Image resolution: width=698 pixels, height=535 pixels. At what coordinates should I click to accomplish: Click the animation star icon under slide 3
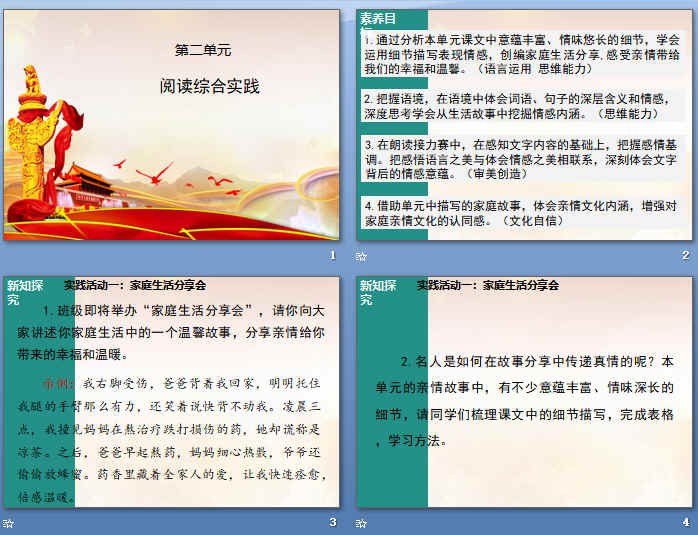tap(9, 523)
